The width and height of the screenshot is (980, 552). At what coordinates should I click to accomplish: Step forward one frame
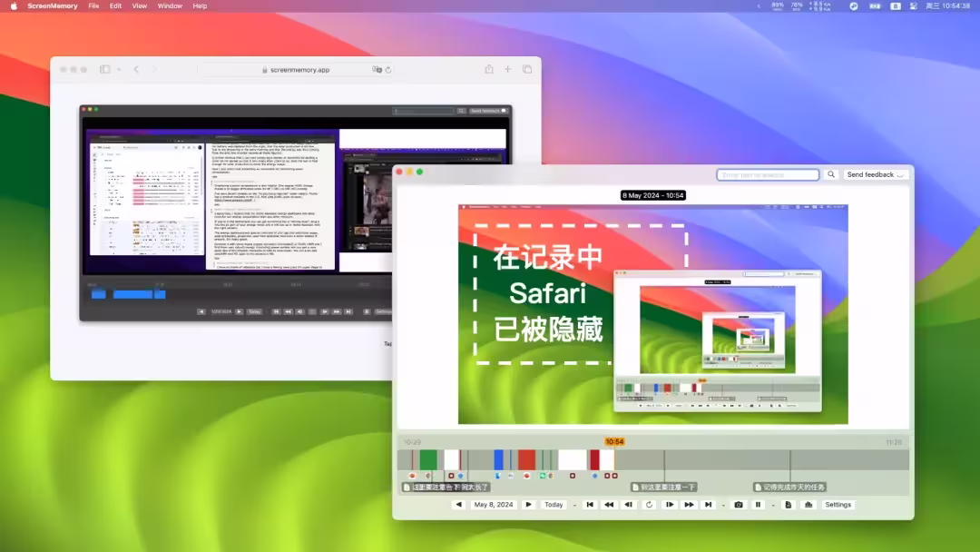669,505
